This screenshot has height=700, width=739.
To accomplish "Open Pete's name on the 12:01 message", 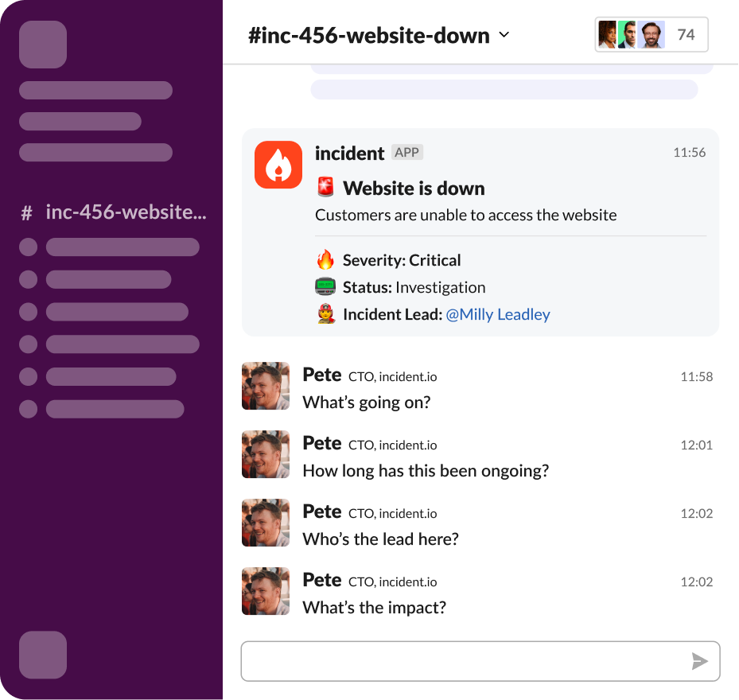I will point(322,443).
